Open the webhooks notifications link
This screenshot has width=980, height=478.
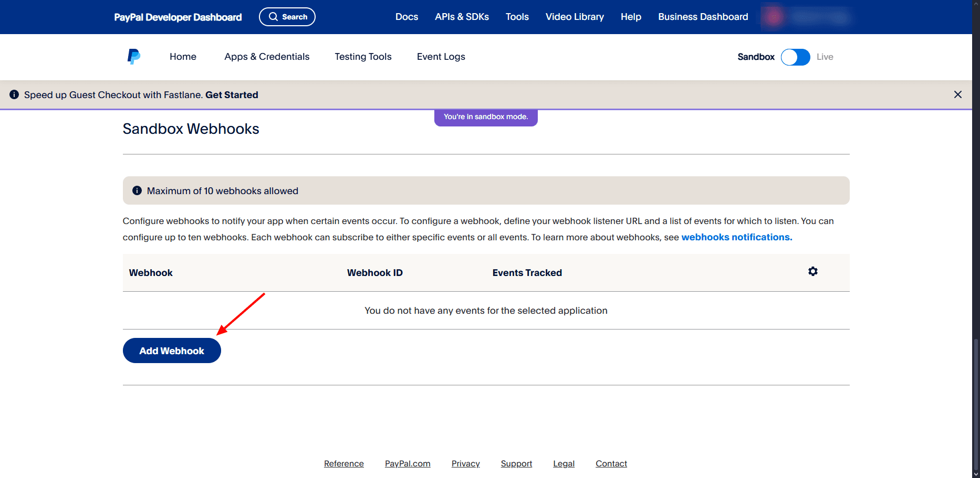point(735,237)
